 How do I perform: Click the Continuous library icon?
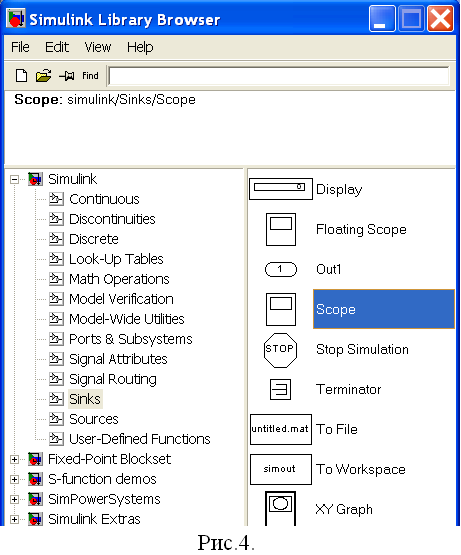click(x=56, y=199)
